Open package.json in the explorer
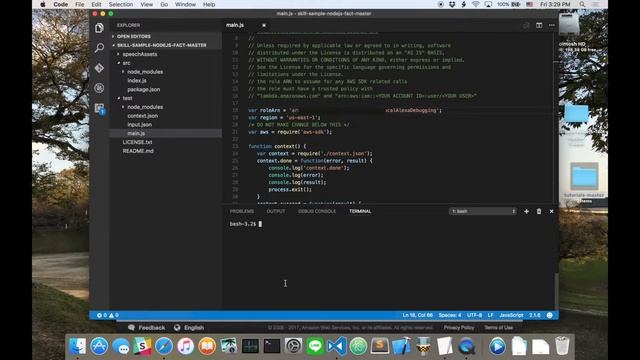 point(144,89)
